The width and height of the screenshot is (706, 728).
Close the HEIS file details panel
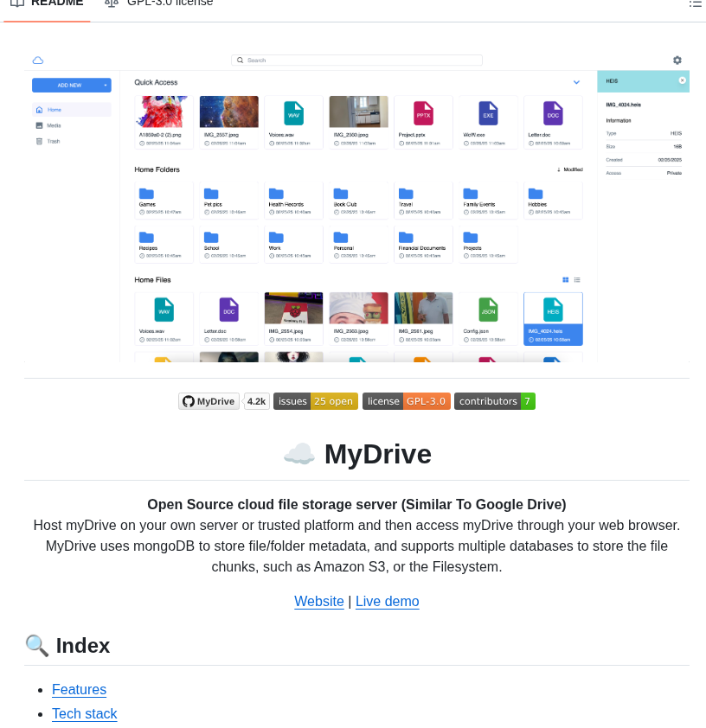[682, 80]
